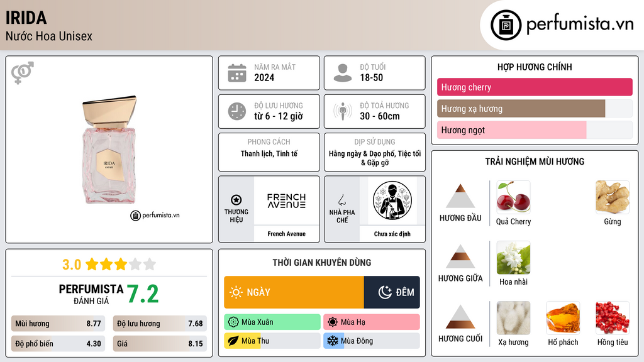Click the green 7.2 Perfumista score
The width and height of the screenshot is (644, 362).
(143, 294)
